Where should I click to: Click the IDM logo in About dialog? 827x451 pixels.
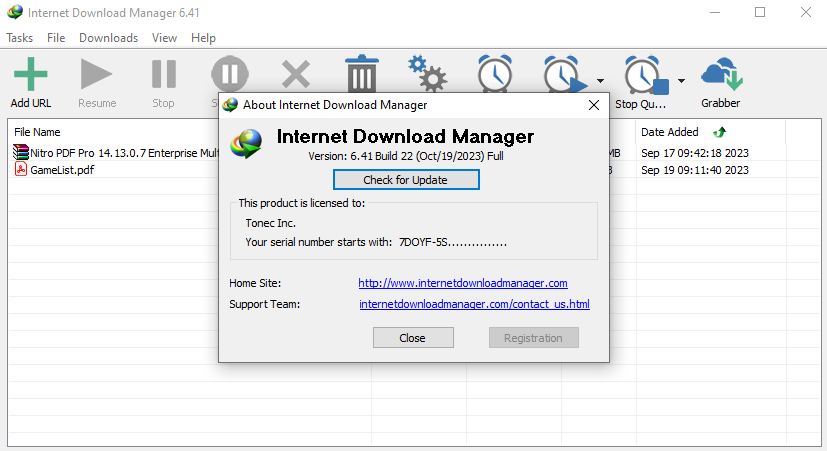pyautogui.click(x=246, y=143)
